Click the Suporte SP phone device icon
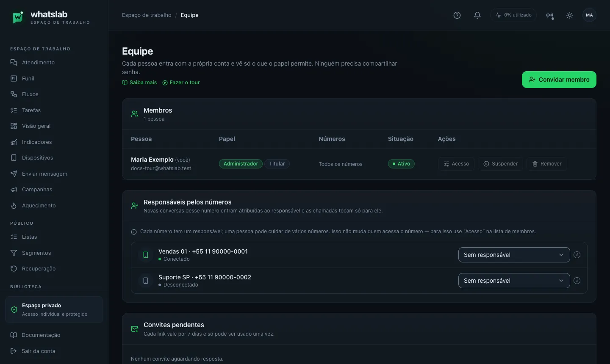Screen dimensions: 610x364 pyautogui.click(x=146, y=281)
